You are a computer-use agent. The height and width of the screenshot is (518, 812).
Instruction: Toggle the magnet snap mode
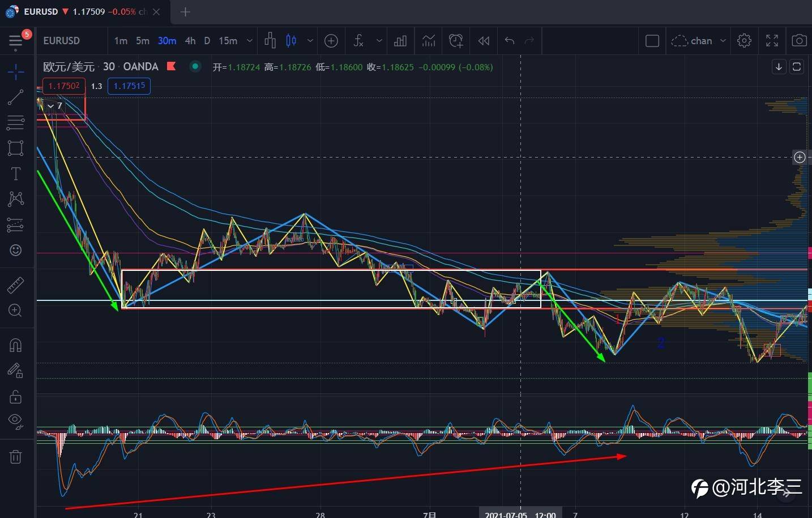point(16,345)
